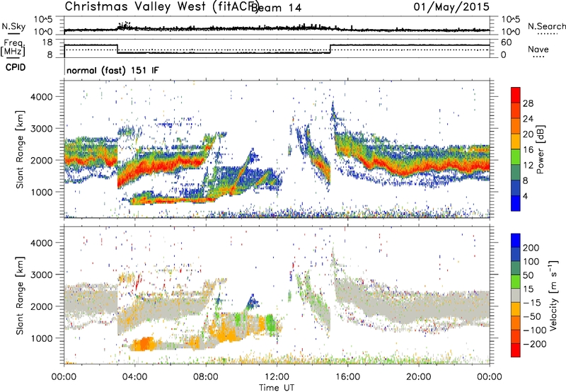This screenshot has width=566, height=392.
Task: Click the 'Beam 14' label
Action: [x=277, y=8]
